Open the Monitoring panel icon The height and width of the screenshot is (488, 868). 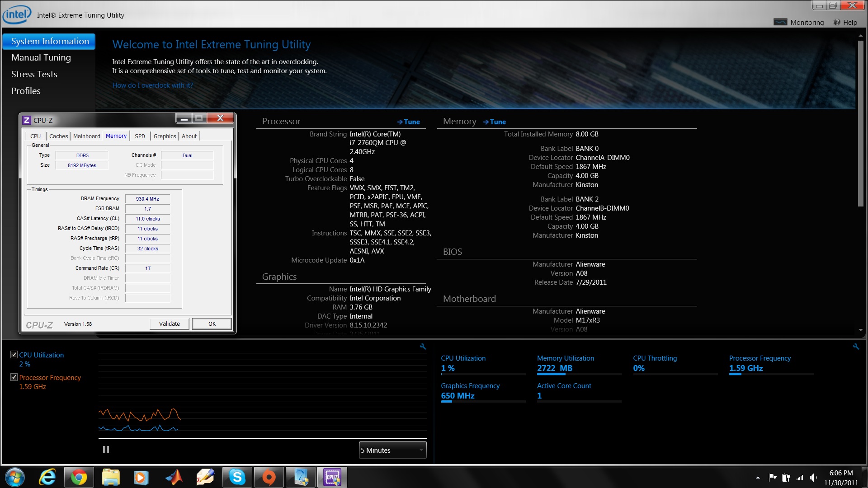point(780,22)
